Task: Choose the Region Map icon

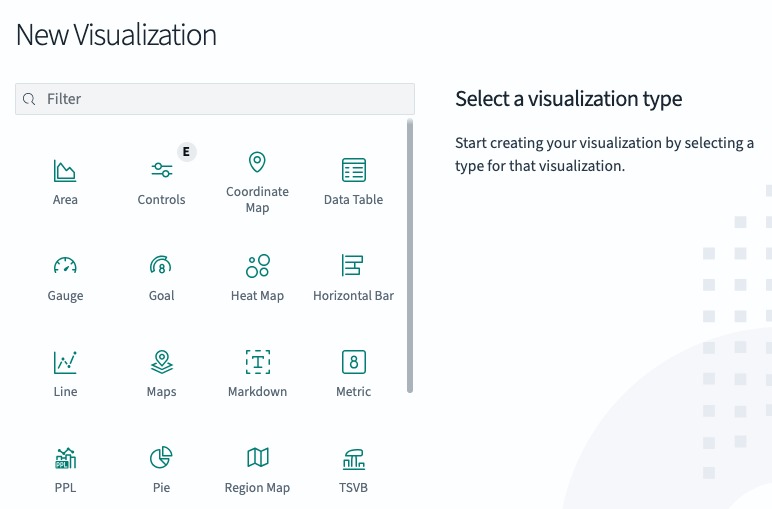Action: (257, 458)
